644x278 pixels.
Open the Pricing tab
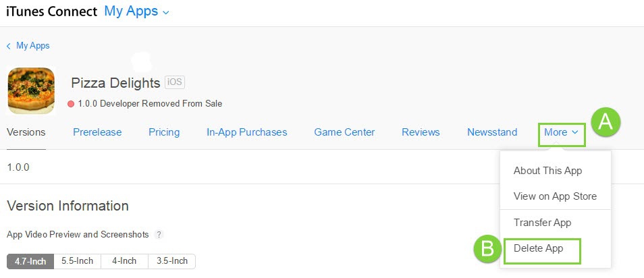(x=164, y=132)
